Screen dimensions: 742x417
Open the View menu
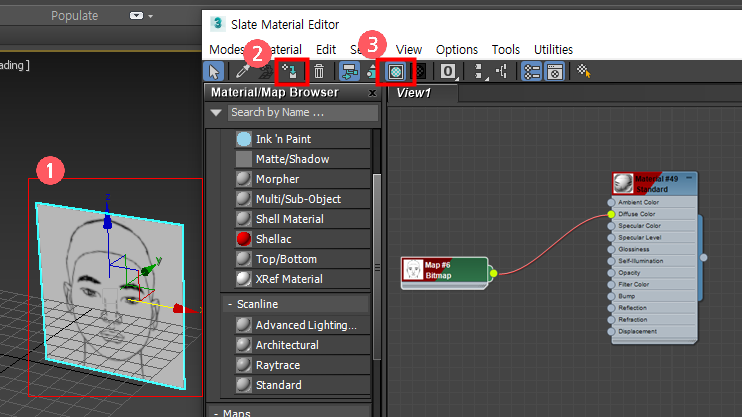tap(409, 49)
